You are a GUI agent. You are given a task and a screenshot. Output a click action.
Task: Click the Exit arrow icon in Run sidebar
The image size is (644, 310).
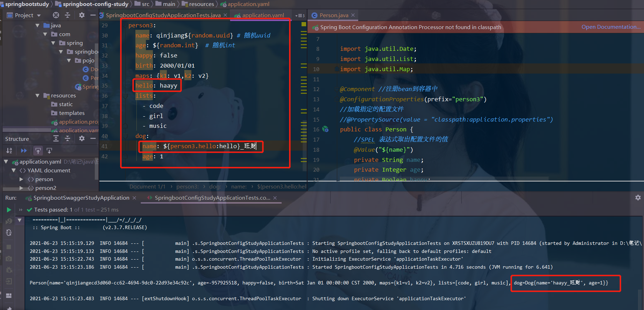(9, 281)
